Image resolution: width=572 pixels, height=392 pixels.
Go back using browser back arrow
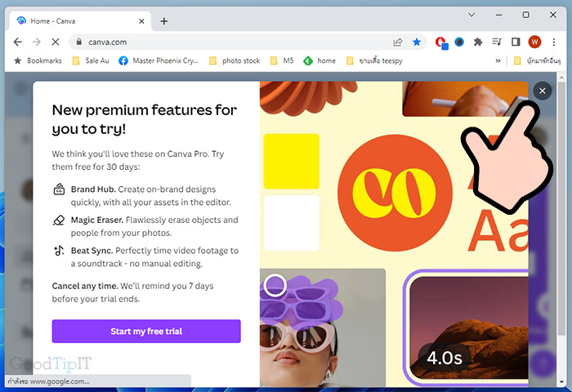click(x=17, y=42)
